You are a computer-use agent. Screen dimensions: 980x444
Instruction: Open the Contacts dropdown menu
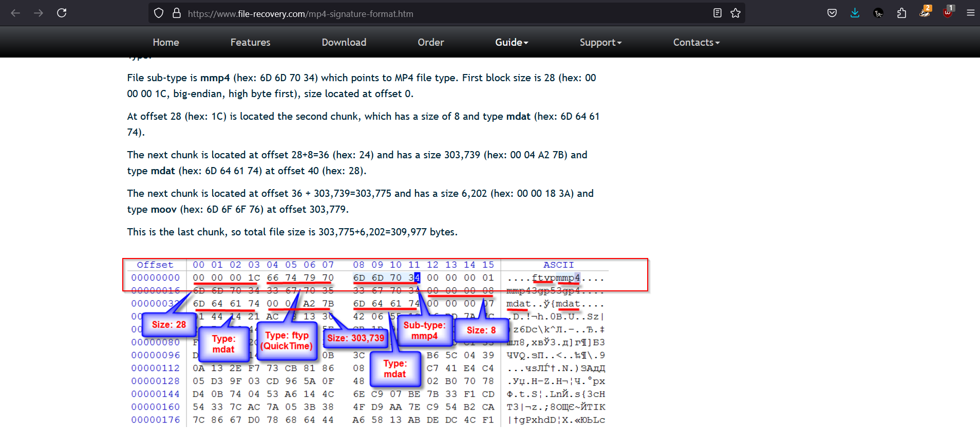tap(696, 43)
